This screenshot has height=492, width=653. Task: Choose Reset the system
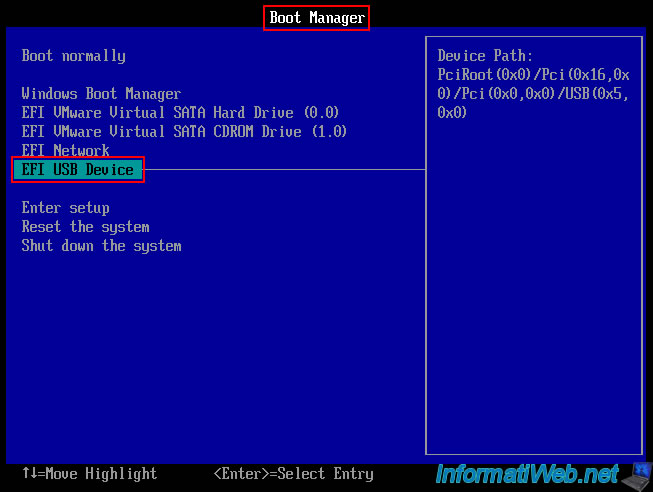[85, 227]
